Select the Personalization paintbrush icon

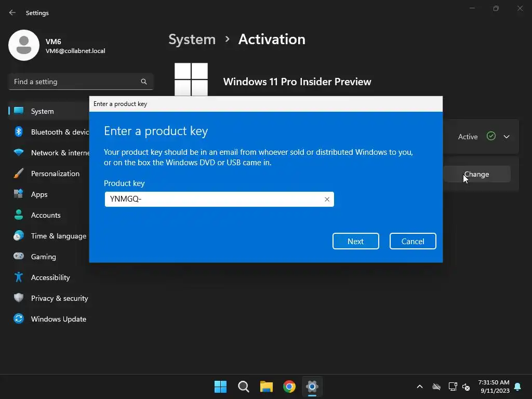coord(19,173)
